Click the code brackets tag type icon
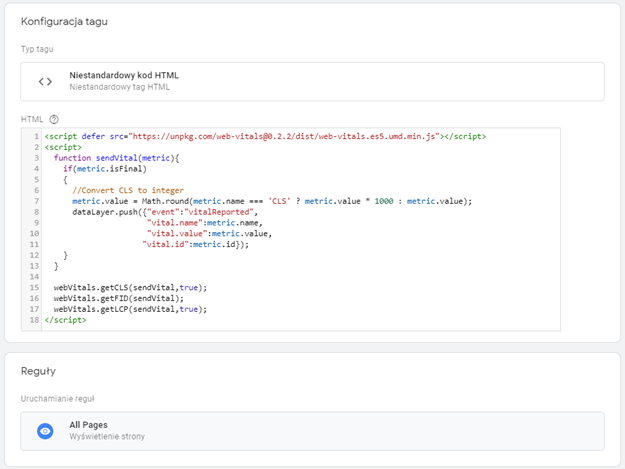625x469 pixels. point(45,81)
